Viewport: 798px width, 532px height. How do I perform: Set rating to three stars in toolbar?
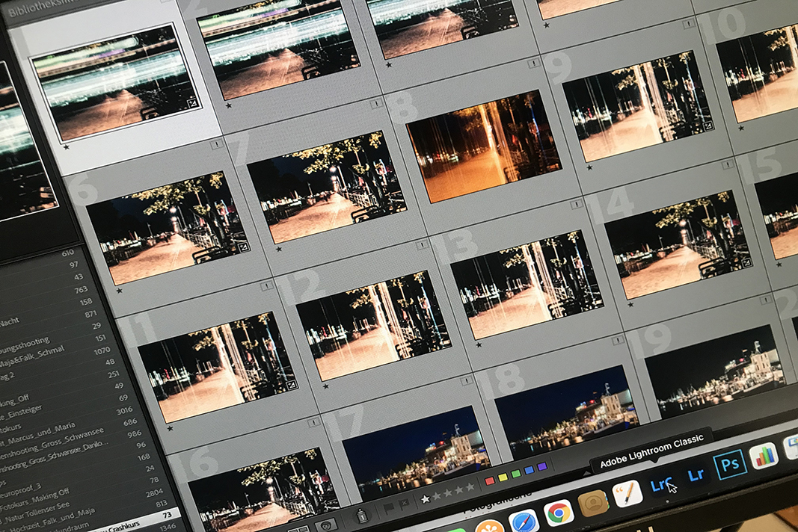tap(448, 493)
